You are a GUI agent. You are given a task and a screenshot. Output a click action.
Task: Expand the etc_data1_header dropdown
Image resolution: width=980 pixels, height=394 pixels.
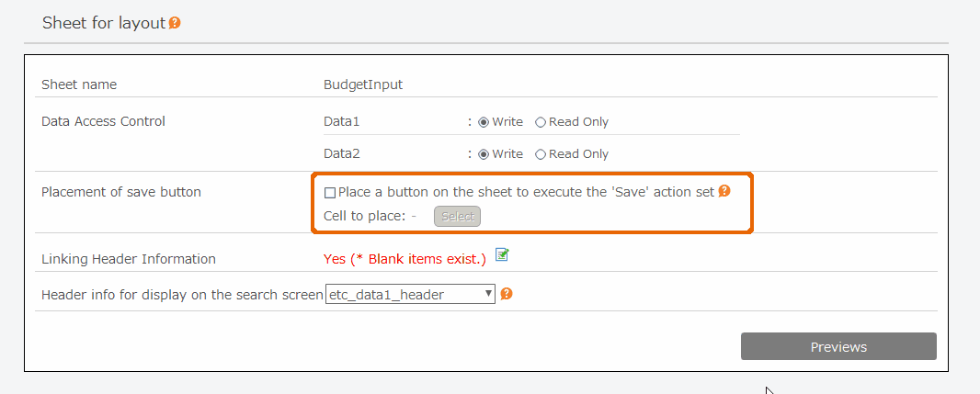[x=411, y=295]
